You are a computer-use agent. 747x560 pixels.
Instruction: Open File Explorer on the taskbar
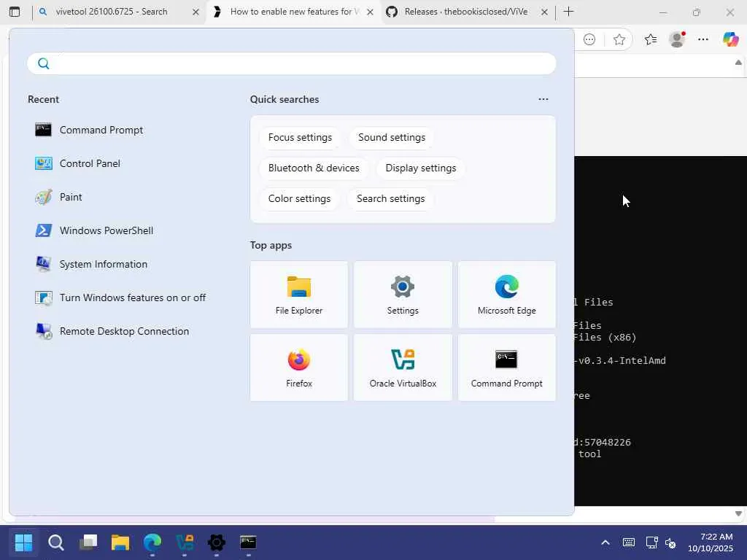coord(120,542)
